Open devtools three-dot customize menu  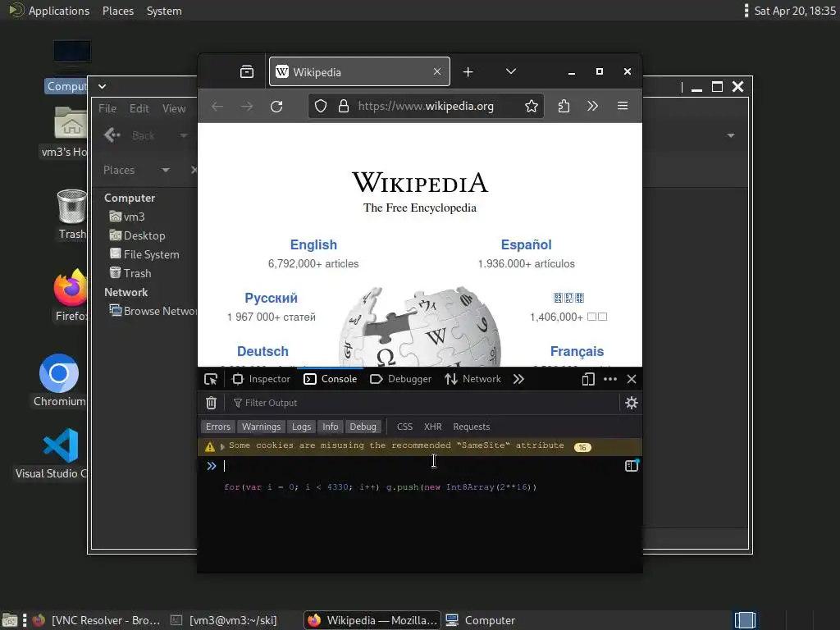point(610,379)
